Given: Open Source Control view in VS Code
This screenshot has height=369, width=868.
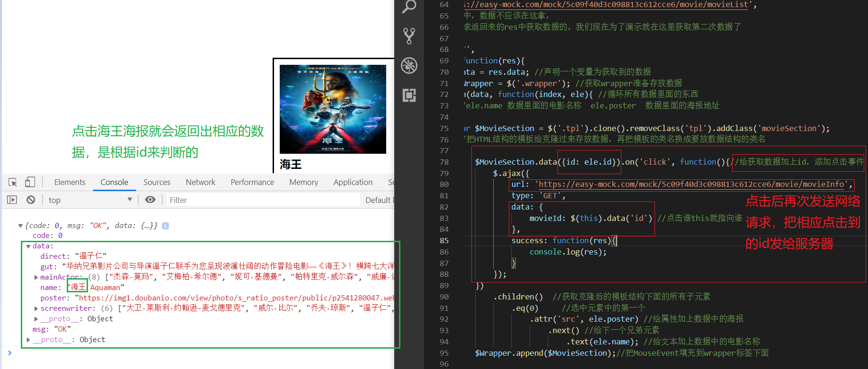Looking at the screenshot, I should 409,36.
